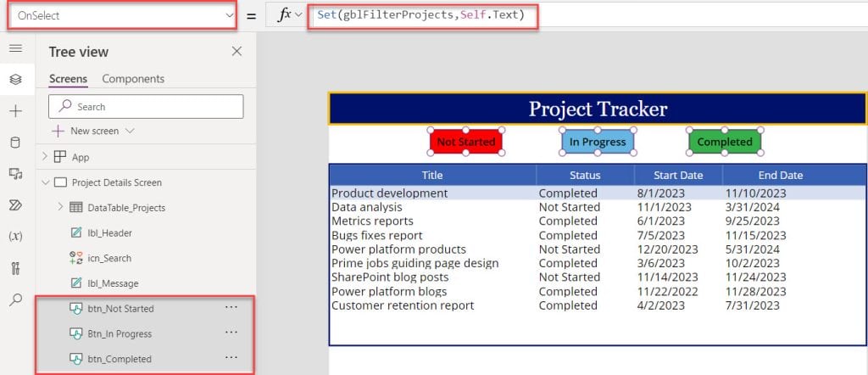This screenshot has height=375, width=868.
Task: Click the lbl_Message label icon
Action: (75, 283)
